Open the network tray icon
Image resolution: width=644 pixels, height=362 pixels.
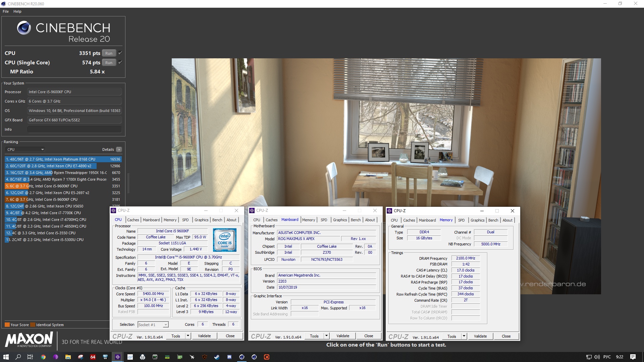tap(589, 357)
